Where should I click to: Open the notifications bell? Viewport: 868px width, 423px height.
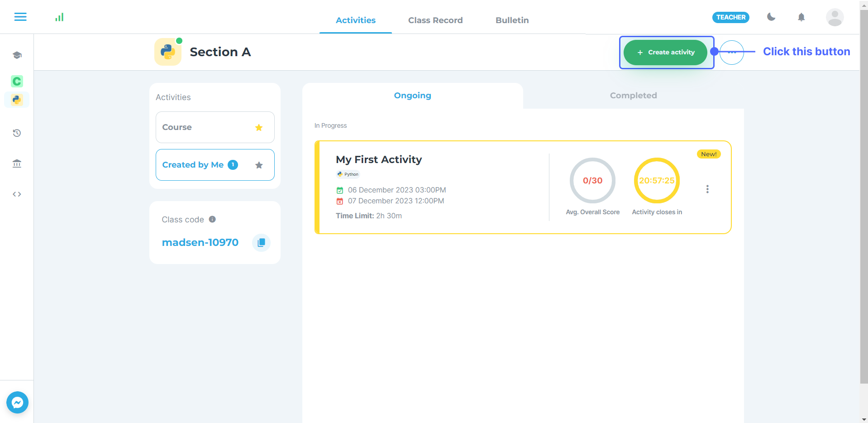pyautogui.click(x=801, y=17)
